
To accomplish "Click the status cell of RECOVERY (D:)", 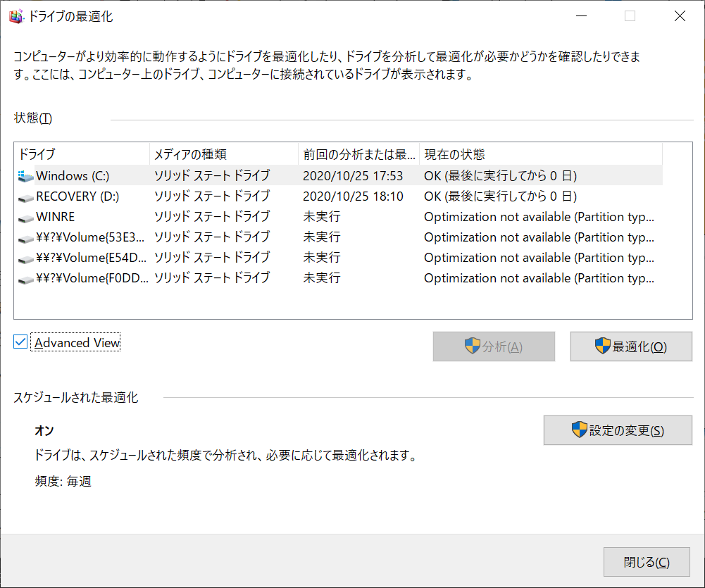I will pyautogui.click(x=501, y=196).
